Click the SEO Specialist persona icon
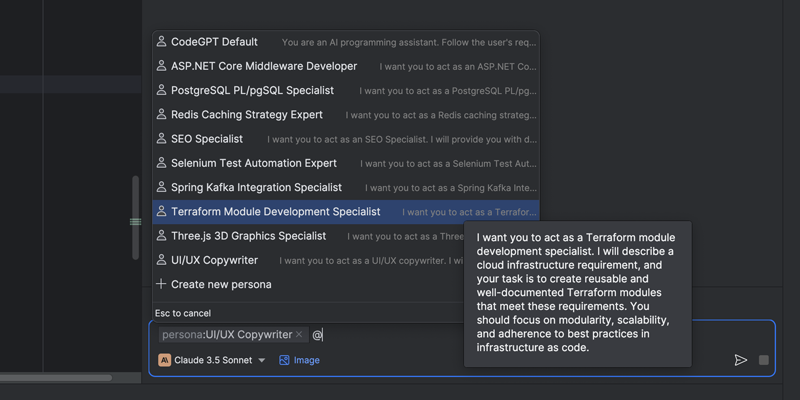 click(161, 139)
